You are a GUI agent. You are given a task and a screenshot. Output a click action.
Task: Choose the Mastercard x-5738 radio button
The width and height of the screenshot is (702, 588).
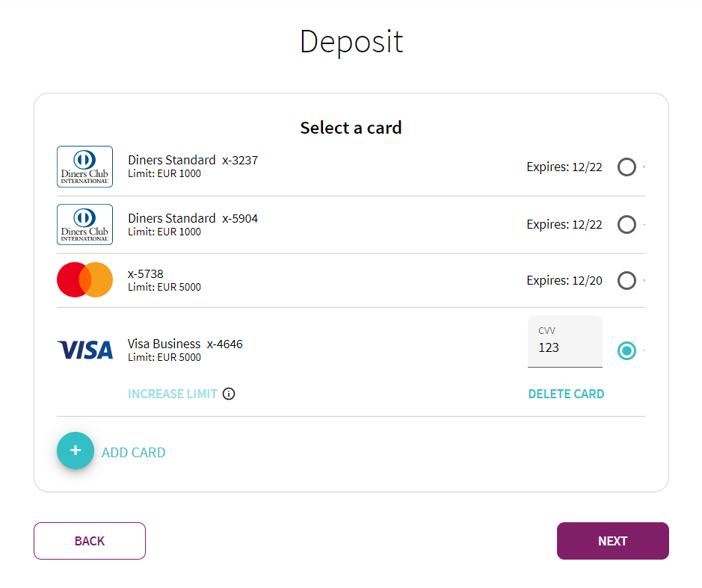[626, 281]
